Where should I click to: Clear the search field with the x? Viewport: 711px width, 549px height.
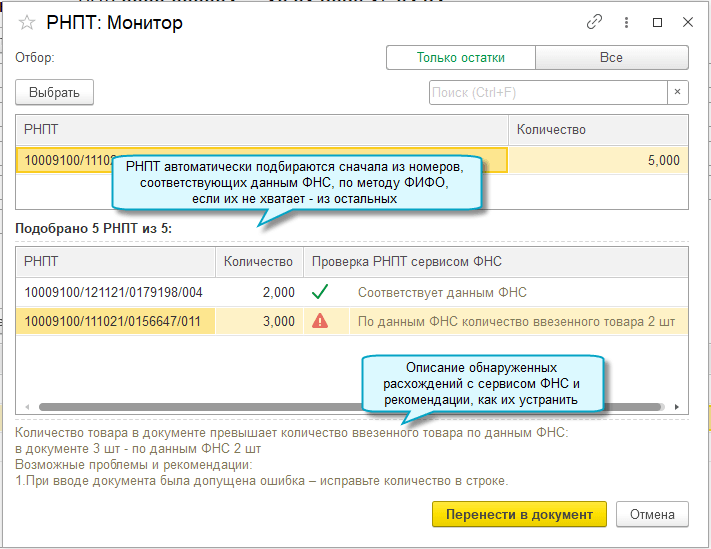tap(678, 93)
